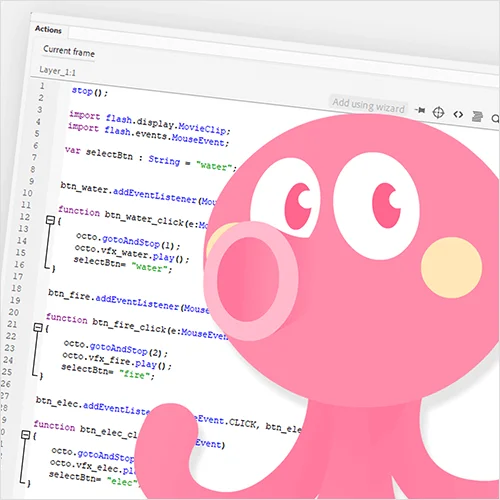Click the import flash.display.MovieClip line
Screen dimensions: 500x500
[x=150, y=123]
